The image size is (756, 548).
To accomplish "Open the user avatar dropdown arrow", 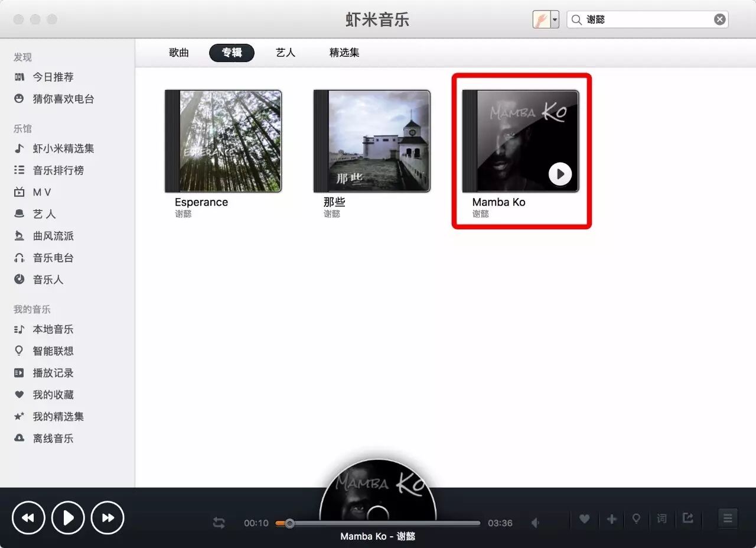I will tap(555, 20).
